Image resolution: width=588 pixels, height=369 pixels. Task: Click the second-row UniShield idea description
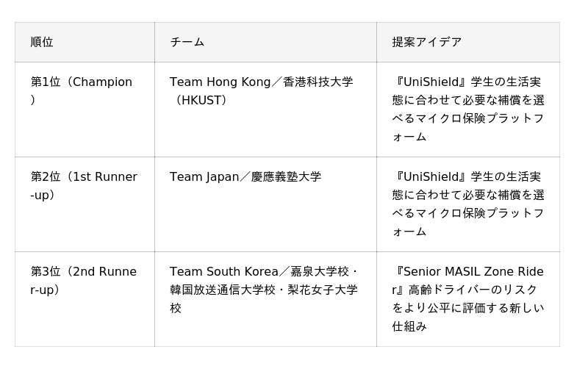(468, 204)
